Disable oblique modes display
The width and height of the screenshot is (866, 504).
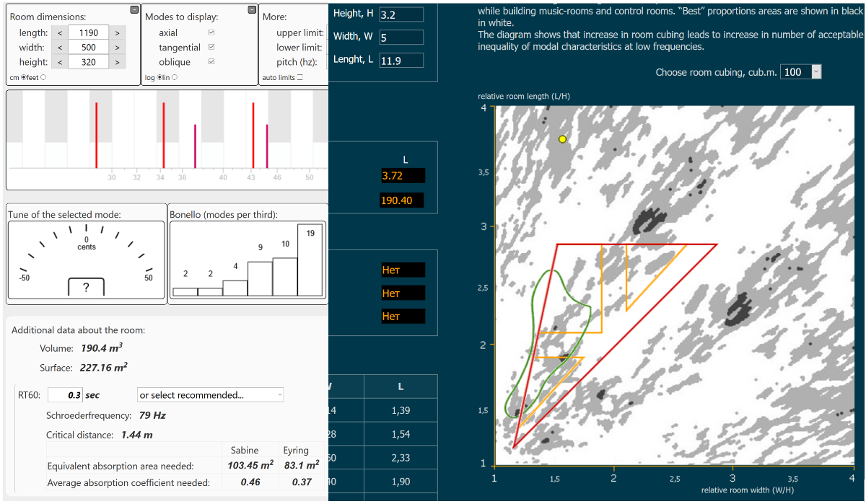tap(211, 62)
